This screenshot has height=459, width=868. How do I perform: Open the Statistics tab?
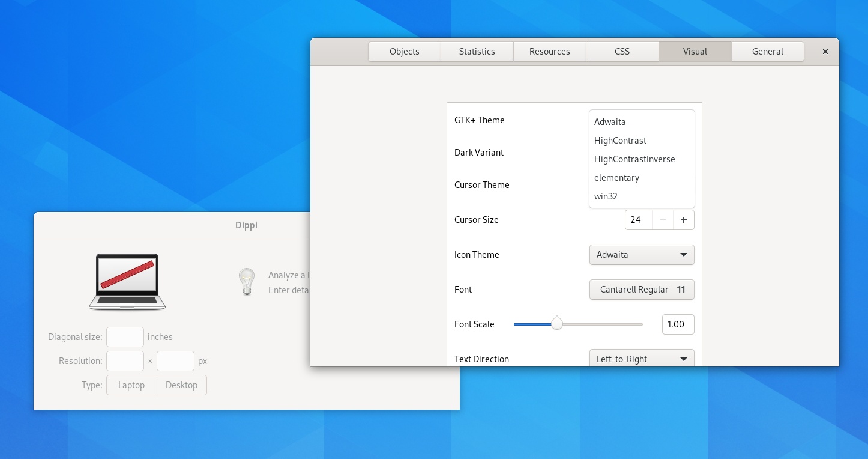[477, 52]
